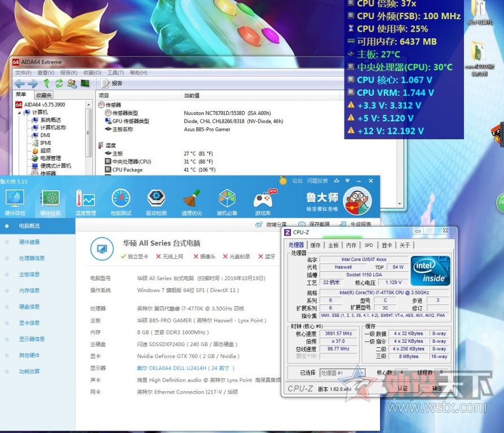
Task: Select DMI node in AIDA64 tree
Action: point(45,135)
